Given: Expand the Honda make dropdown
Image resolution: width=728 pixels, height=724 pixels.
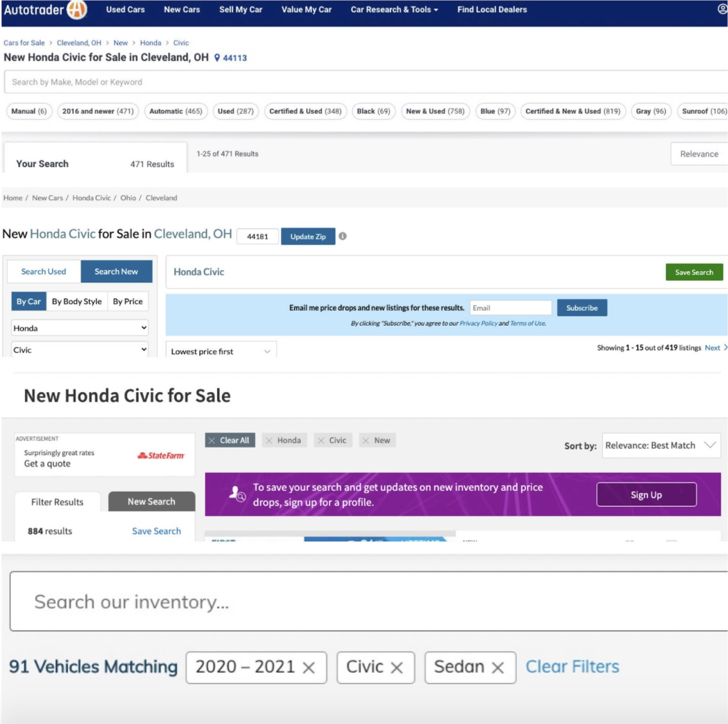Looking at the screenshot, I should pos(79,328).
